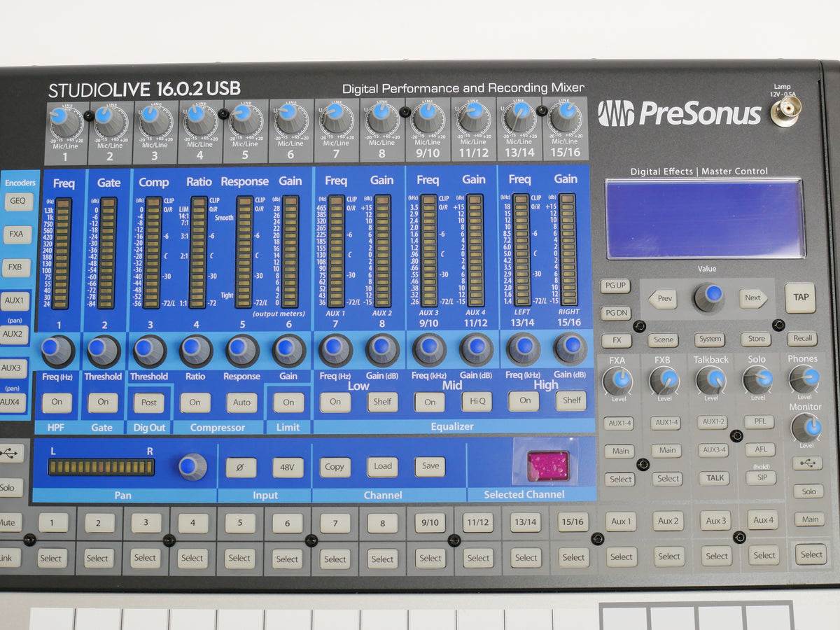The width and height of the screenshot is (840, 630).
Task: Open the Scene menu button
Action: pyautogui.click(x=663, y=339)
